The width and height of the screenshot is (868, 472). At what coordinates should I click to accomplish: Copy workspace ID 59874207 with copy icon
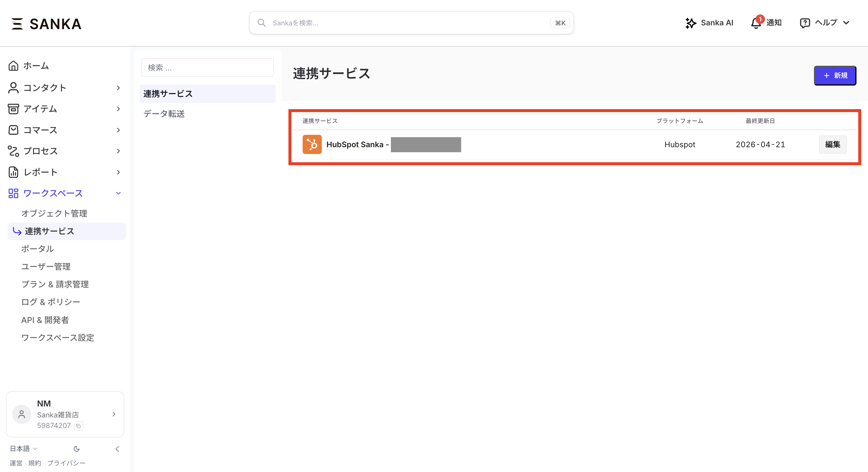79,426
